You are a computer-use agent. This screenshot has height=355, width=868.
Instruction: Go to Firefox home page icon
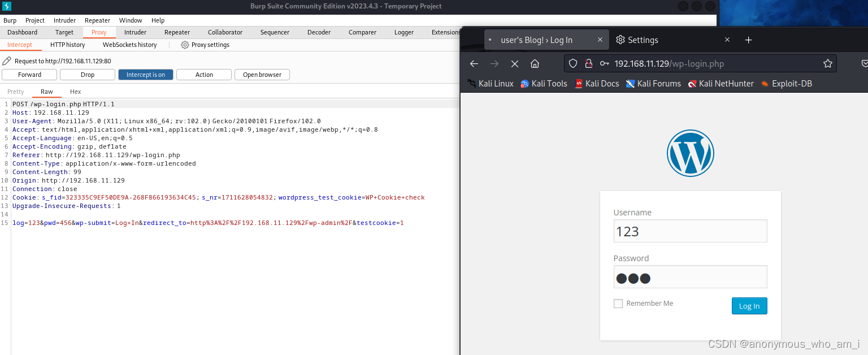(535, 64)
